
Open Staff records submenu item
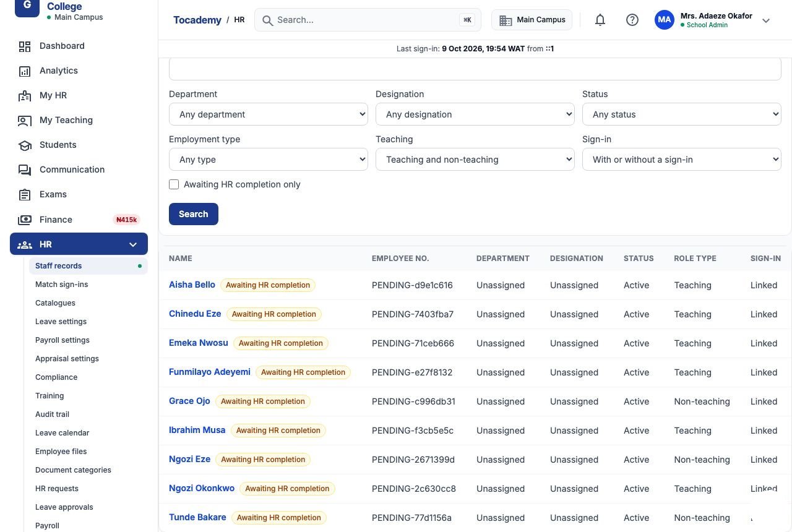click(x=88, y=266)
